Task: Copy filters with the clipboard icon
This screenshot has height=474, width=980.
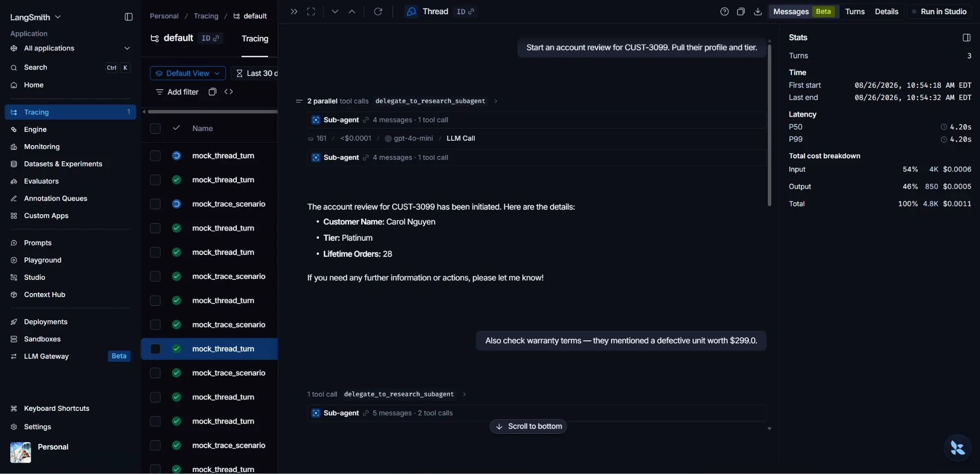Action: (212, 92)
